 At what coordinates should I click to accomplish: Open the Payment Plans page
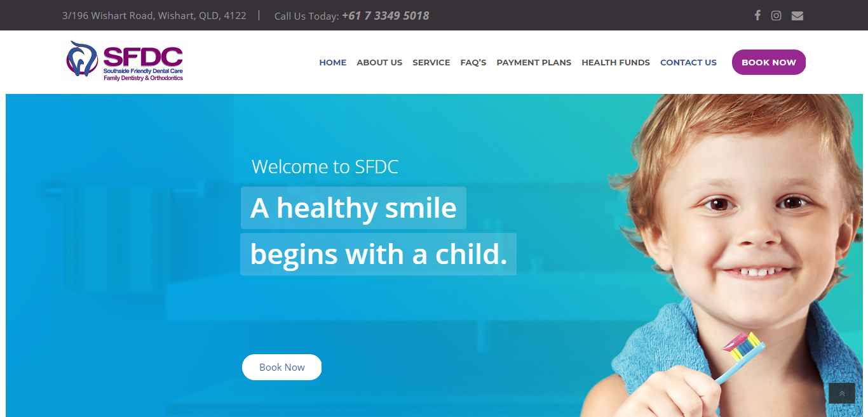point(534,62)
